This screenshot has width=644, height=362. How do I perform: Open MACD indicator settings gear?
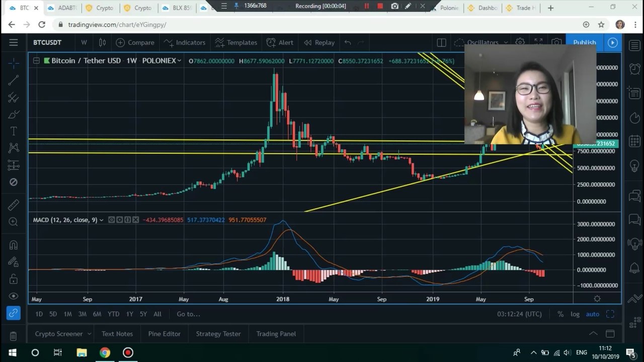[x=120, y=220]
